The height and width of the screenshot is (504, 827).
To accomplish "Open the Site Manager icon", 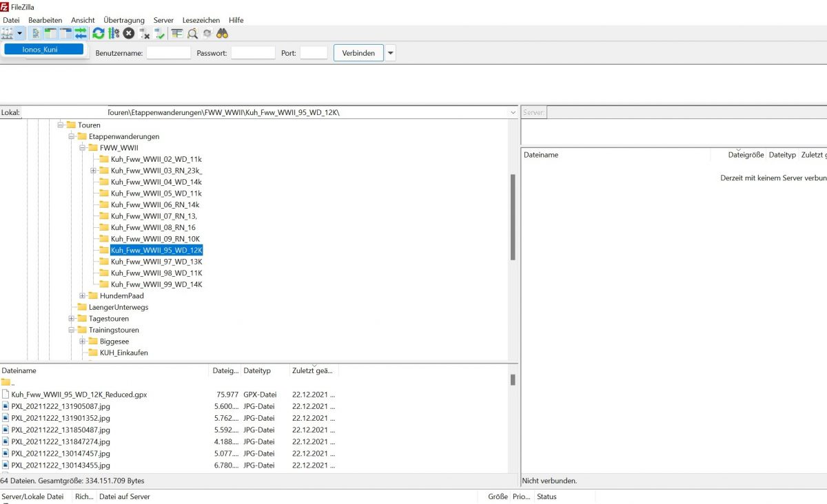I will point(8,33).
